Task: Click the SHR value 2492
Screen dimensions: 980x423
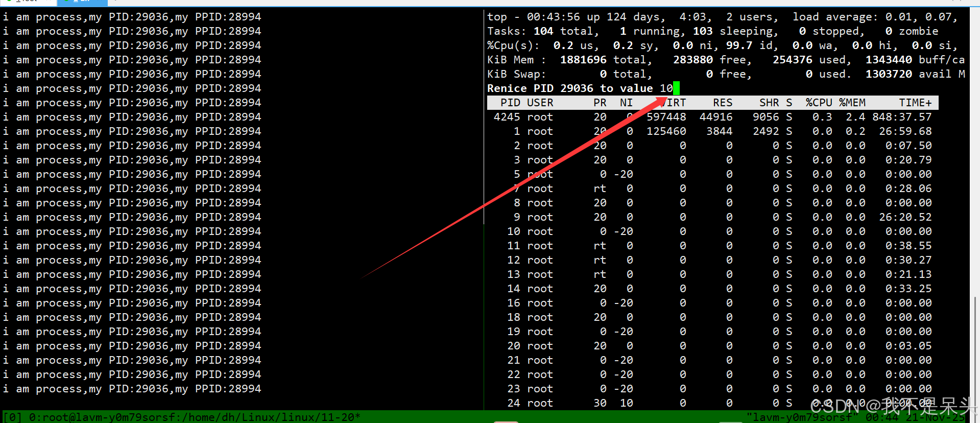Action: coord(766,131)
